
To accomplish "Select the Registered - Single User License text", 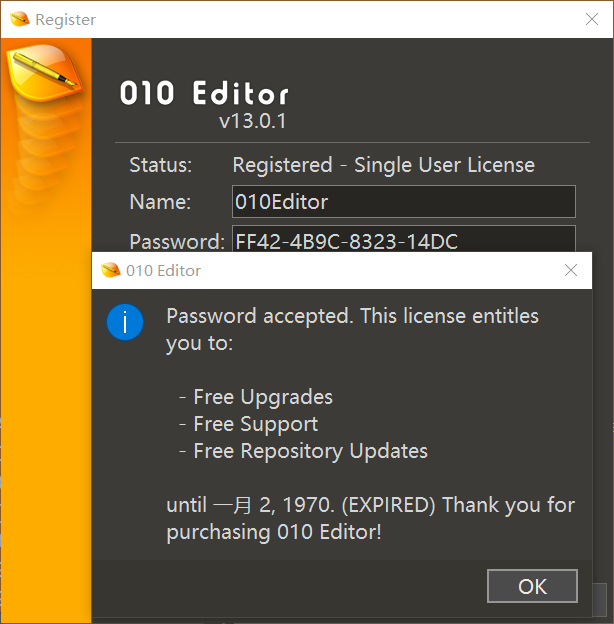I will (383, 165).
